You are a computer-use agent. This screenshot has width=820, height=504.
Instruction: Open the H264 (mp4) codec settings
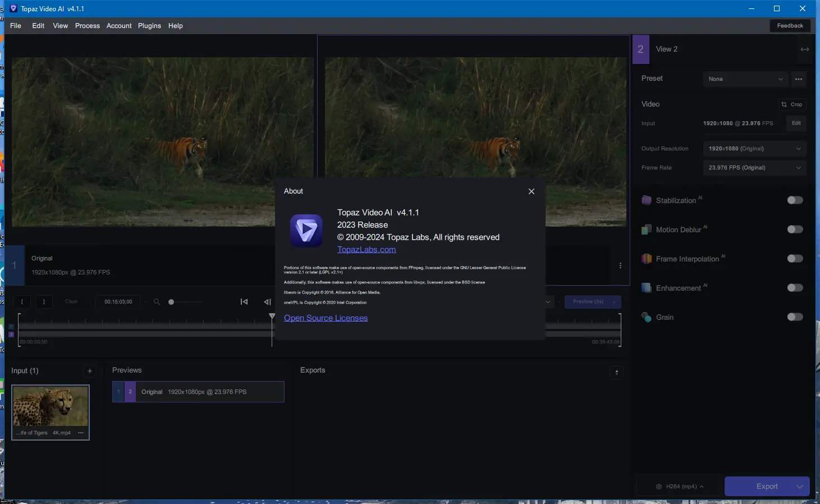pos(680,487)
